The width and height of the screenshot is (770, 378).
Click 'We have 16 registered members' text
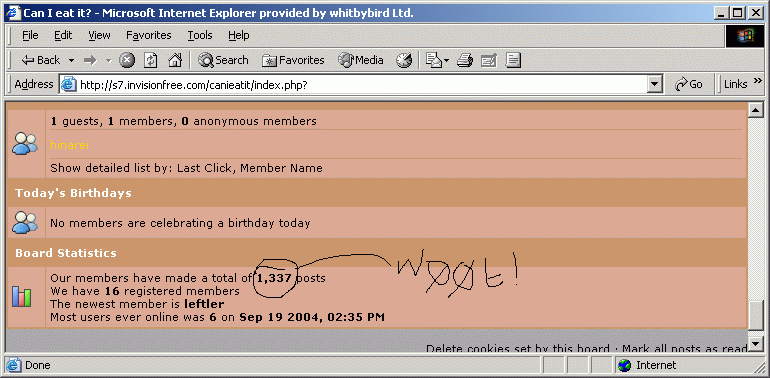click(145, 291)
